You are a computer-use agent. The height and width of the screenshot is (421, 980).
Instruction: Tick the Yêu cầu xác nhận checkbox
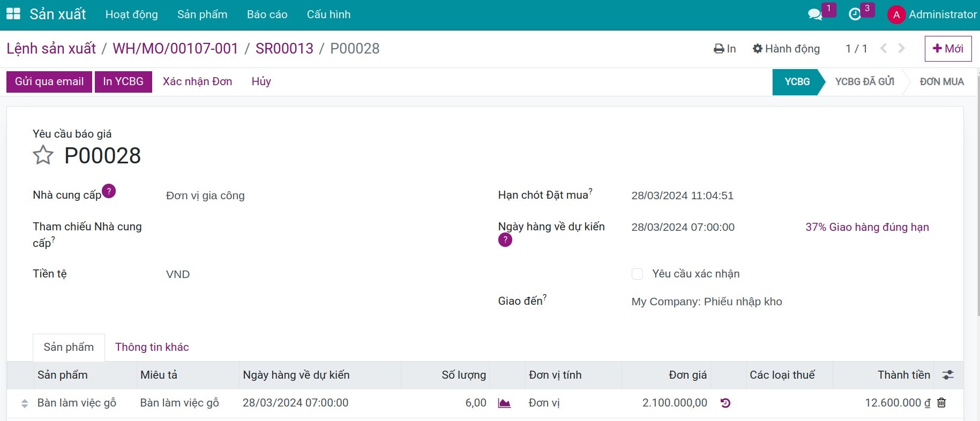coord(637,274)
